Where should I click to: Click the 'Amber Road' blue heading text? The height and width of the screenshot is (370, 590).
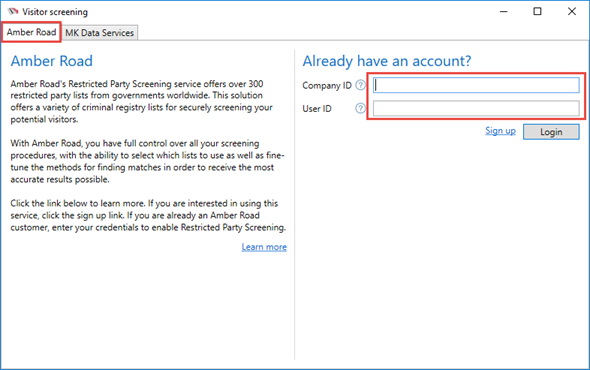(52, 61)
